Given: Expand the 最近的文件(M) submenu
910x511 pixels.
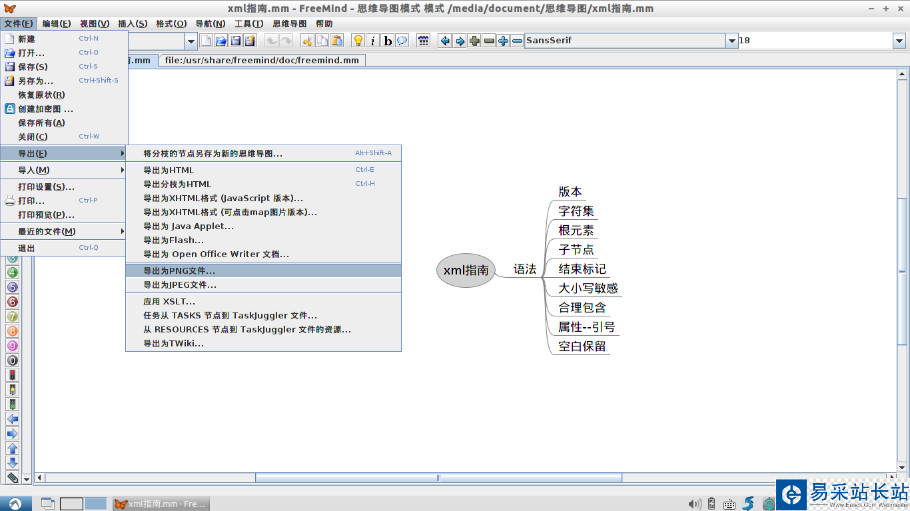Looking at the screenshot, I should tap(63, 231).
